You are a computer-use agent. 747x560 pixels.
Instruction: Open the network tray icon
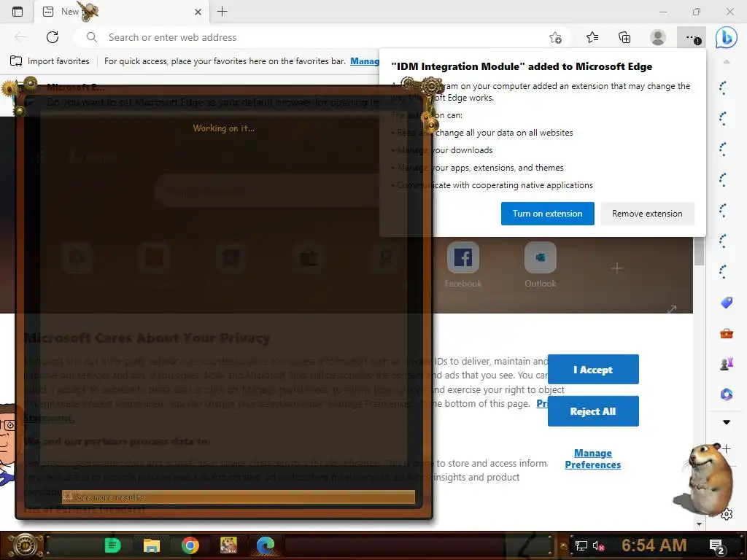pyautogui.click(x=581, y=545)
